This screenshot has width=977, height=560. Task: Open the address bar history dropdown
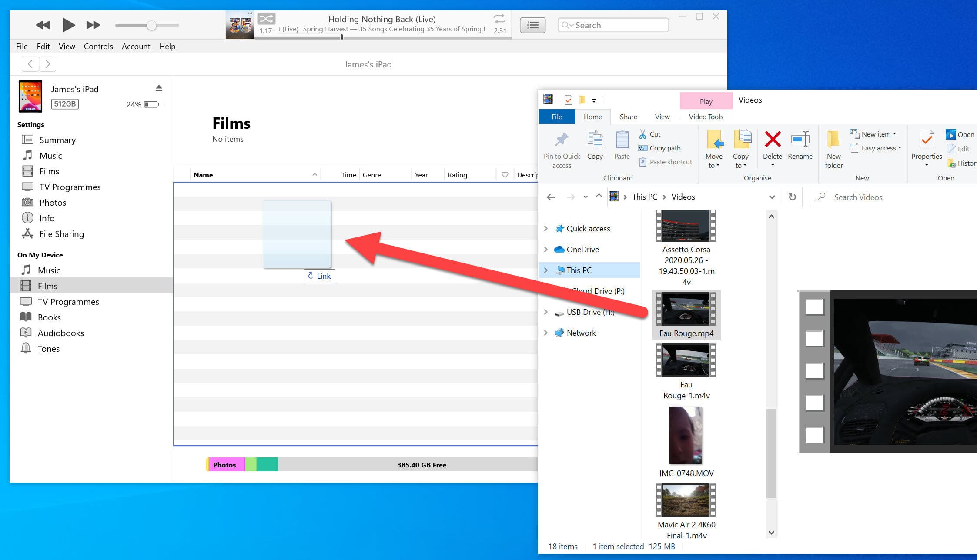[772, 197]
